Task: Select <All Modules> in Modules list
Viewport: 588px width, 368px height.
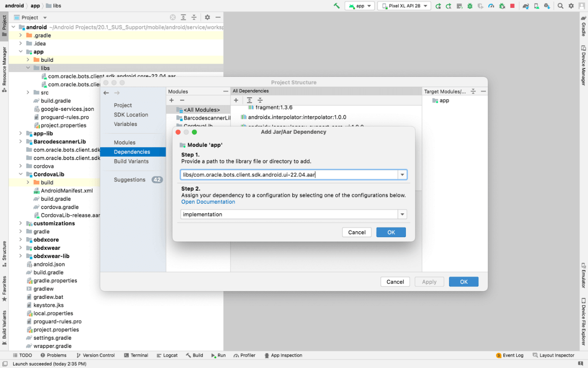Action: click(x=198, y=110)
